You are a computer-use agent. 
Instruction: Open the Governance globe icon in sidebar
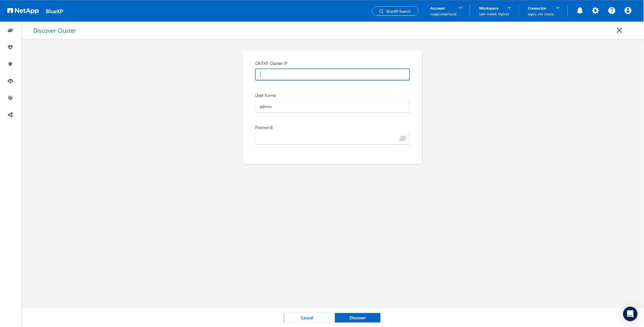coord(10,98)
